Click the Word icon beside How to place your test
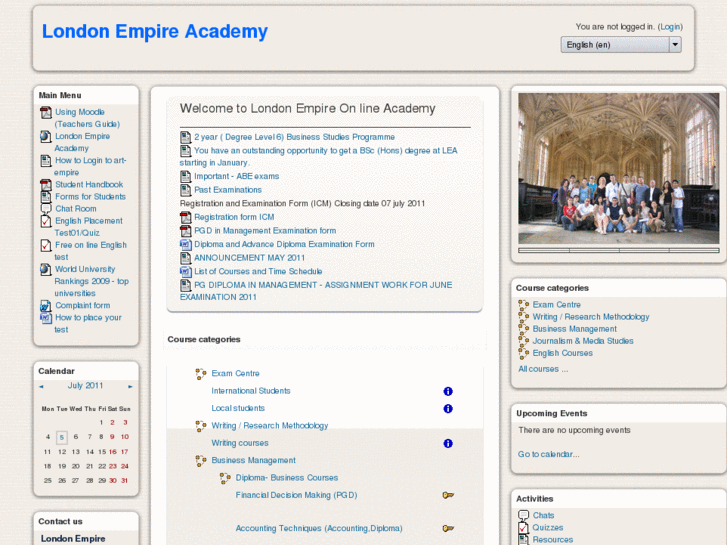The height and width of the screenshot is (545, 727). pos(45,318)
